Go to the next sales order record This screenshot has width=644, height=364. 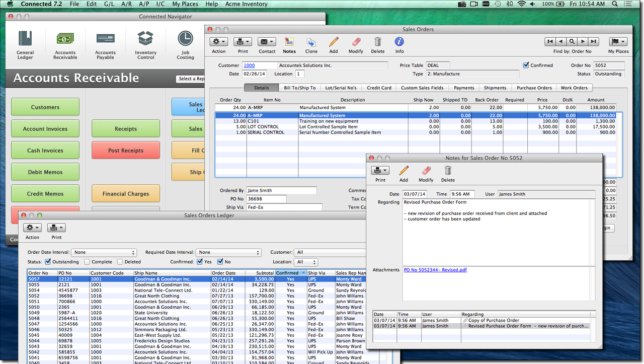(583, 42)
